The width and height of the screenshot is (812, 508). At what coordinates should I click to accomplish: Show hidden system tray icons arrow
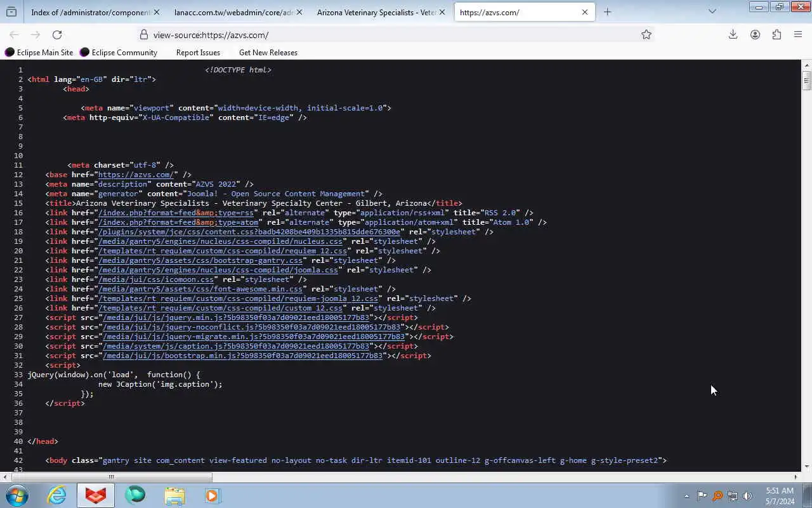coord(686,496)
